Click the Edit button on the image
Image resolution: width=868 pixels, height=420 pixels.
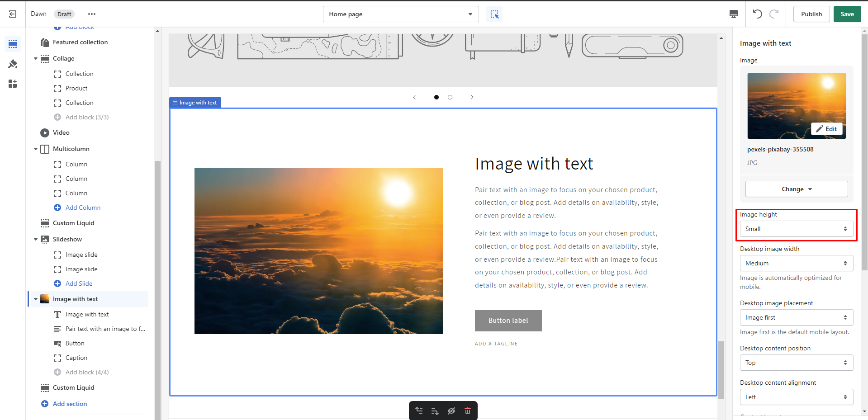[826, 129]
